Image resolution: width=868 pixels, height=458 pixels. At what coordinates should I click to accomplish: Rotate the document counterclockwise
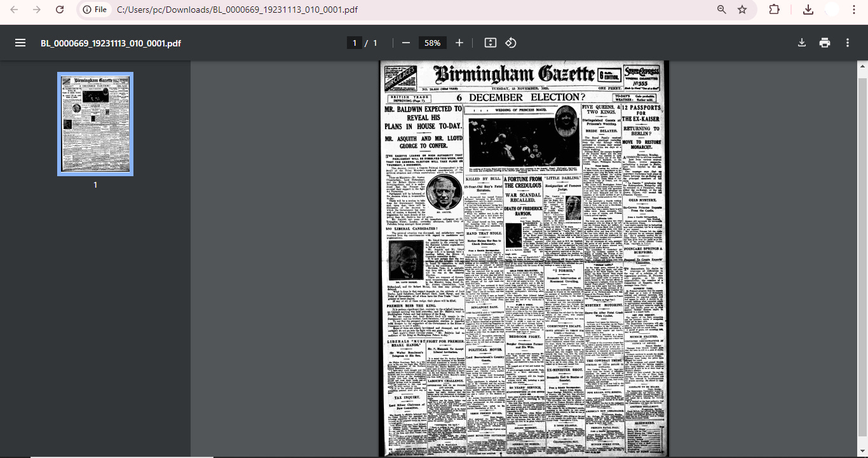coord(511,43)
